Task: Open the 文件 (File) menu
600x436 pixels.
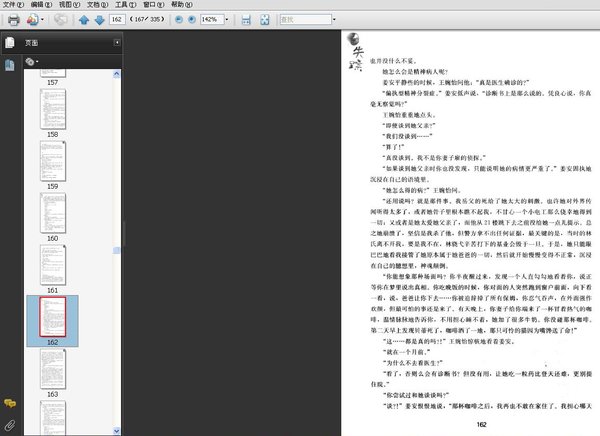Action: (13, 5)
